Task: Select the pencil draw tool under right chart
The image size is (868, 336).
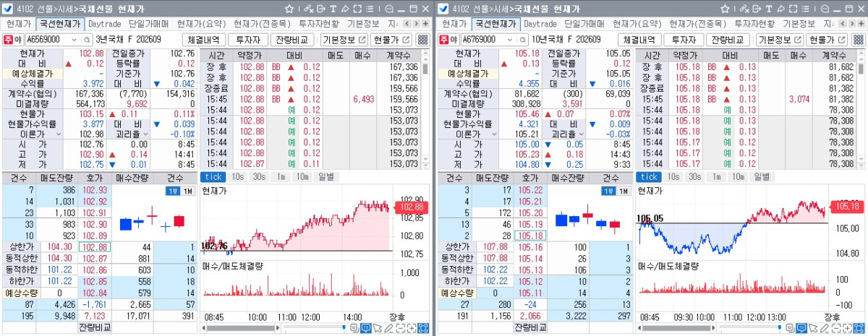Action: pyautogui.click(x=825, y=328)
